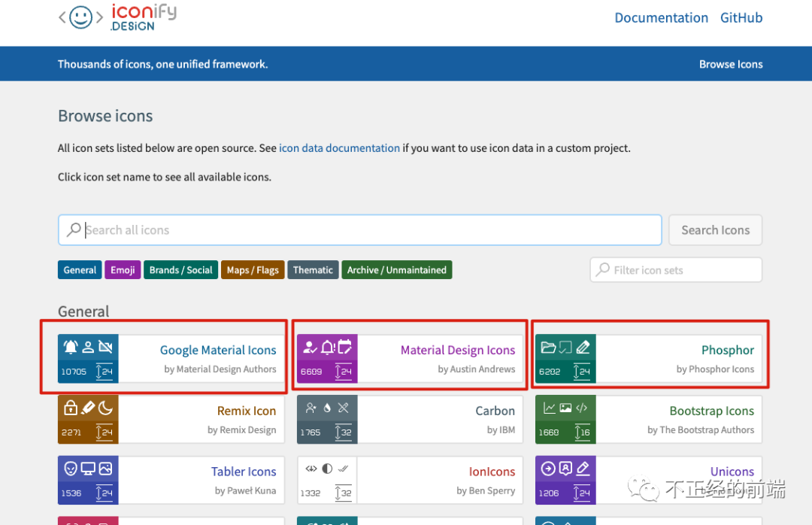Click the 6689 icon count
Image resolution: width=812 pixels, height=525 pixels.
311,372
